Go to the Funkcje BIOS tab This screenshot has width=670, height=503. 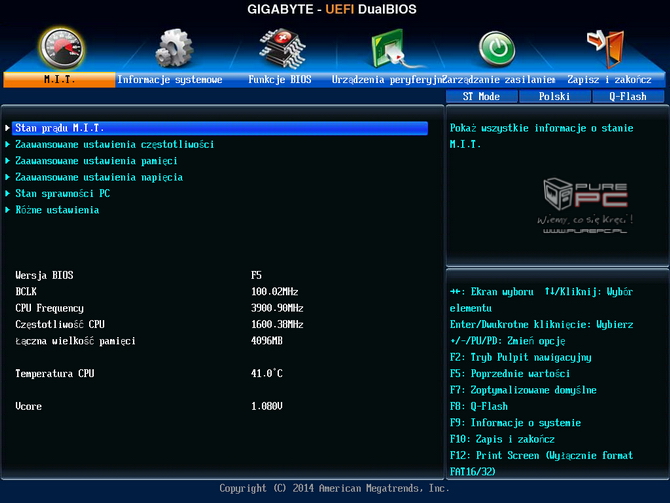point(280,79)
